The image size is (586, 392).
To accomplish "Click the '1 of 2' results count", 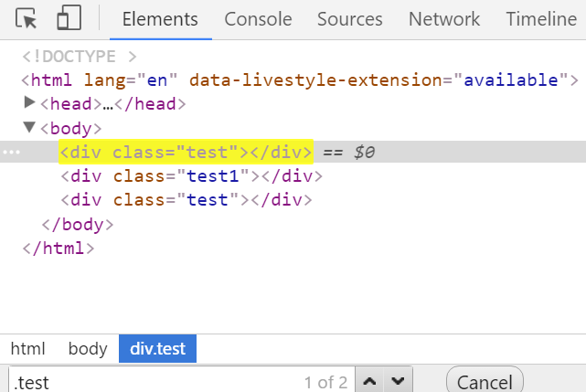I will [325, 382].
